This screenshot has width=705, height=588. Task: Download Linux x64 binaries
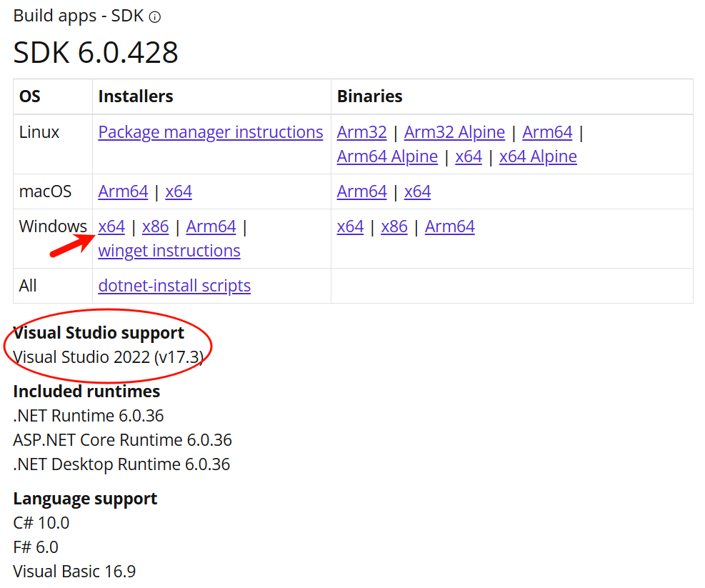(469, 156)
